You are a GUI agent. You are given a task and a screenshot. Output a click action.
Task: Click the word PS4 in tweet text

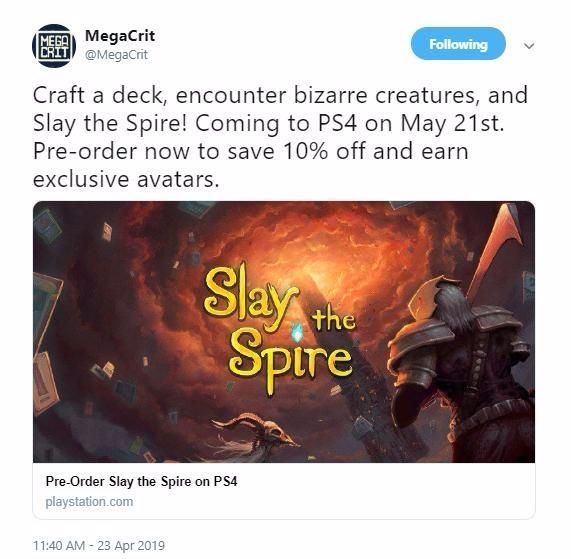(337, 123)
